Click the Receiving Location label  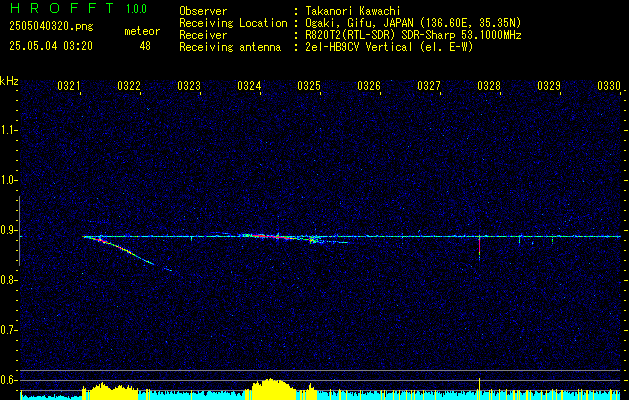click(233, 23)
